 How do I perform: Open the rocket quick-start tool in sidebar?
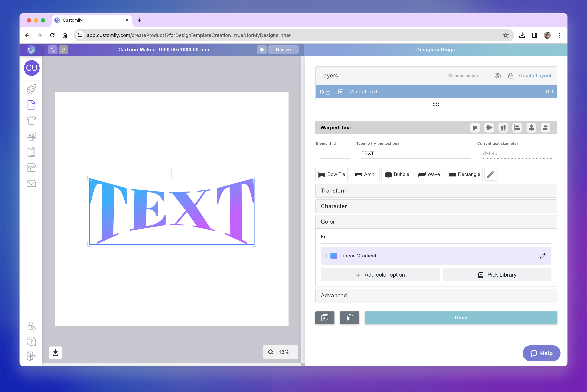(31, 89)
